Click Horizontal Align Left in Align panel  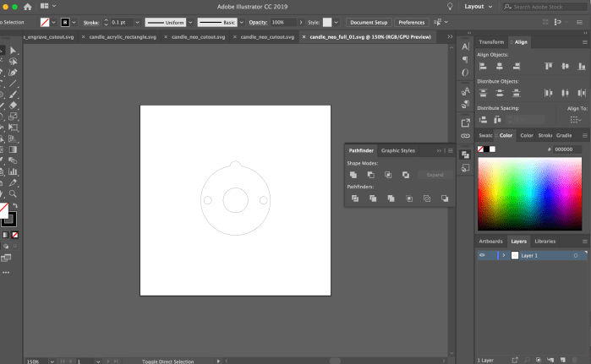point(483,66)
